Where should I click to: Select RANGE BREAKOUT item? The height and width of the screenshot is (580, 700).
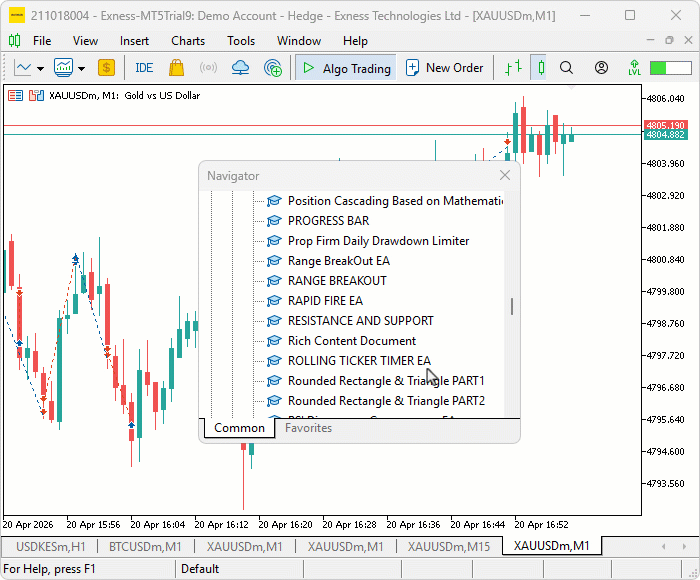point(337,281)
